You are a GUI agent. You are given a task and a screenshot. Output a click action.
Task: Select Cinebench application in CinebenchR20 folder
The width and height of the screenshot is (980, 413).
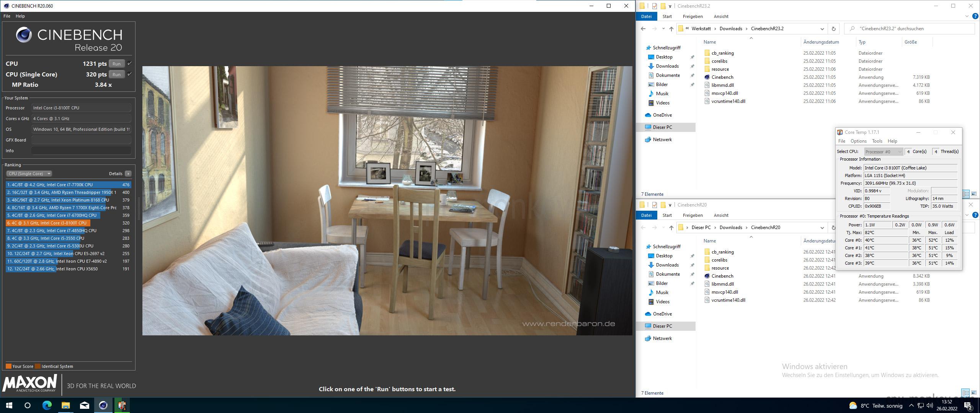[x=722, y=276]
